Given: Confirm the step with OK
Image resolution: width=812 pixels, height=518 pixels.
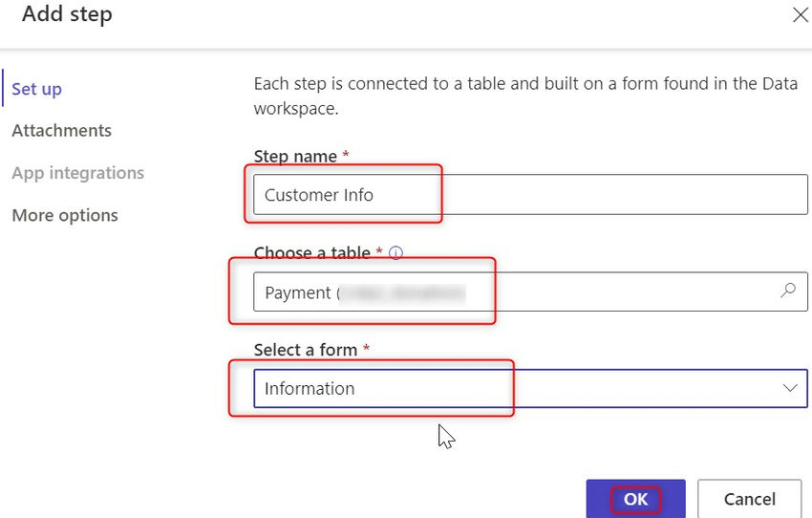Looking at the screenshot, I should tap(635, 499).
